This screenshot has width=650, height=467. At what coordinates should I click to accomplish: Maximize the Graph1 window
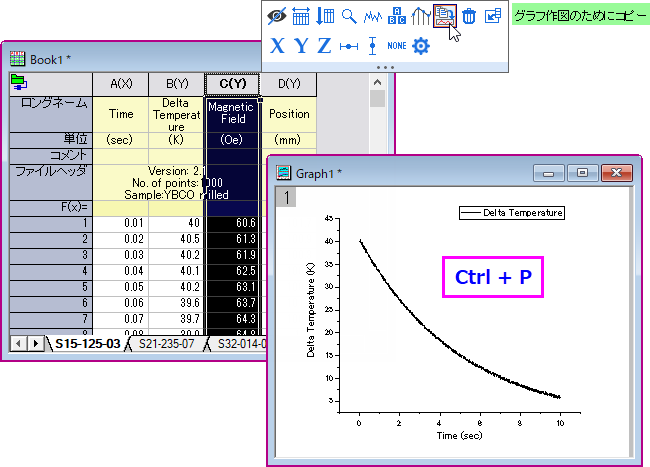click(x=582, y=173)
